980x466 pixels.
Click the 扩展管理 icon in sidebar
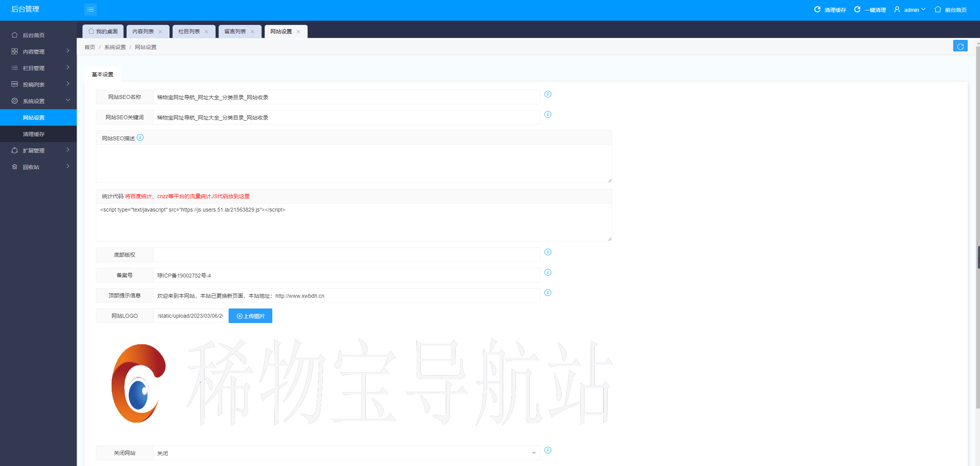coord(15,150)
